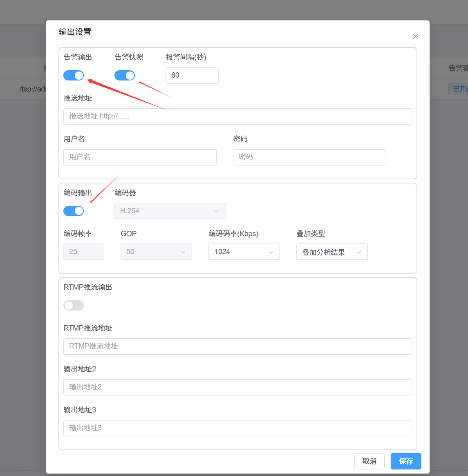
Task: Open the 编码码率 1024 dropdown
Action: click(x=244, y=252)
